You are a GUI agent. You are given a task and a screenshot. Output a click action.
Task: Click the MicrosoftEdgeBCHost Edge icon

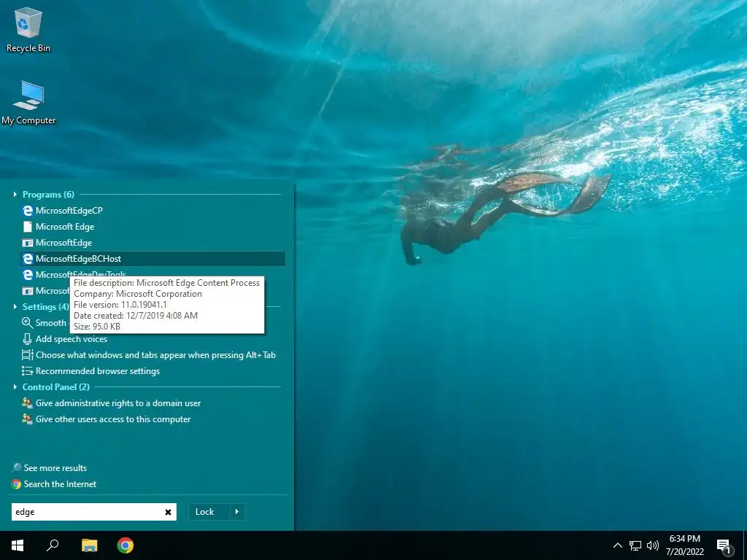28,259
